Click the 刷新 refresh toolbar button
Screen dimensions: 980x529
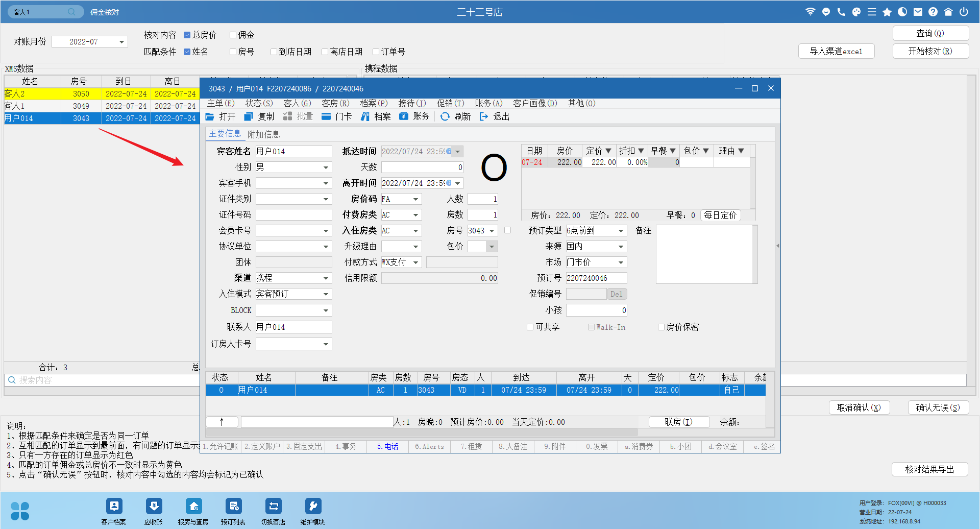(x=456, y=116)
